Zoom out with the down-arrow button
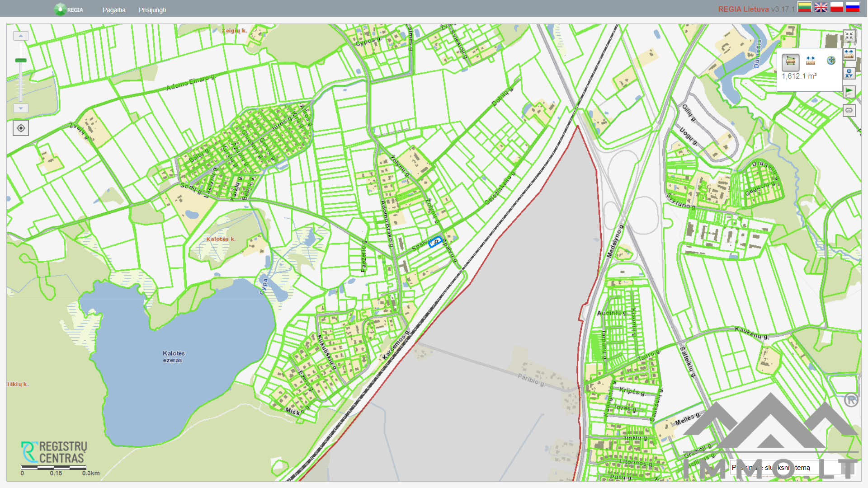Screen dimensions: 868x488 21,108
